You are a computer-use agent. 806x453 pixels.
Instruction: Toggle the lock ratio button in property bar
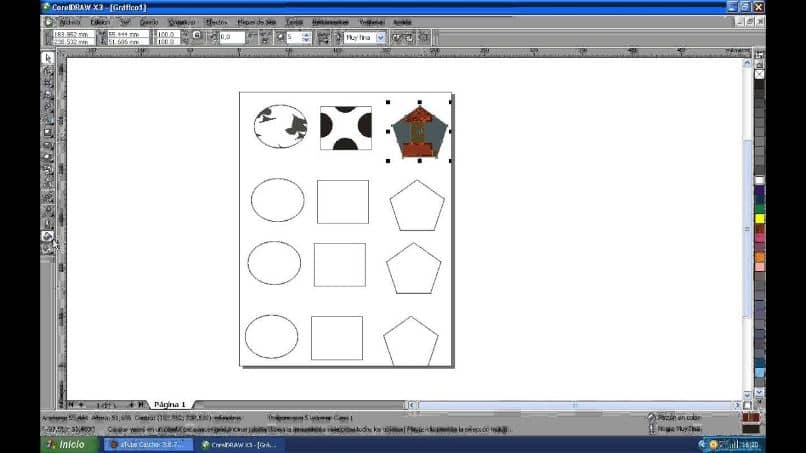pos(197,35)
